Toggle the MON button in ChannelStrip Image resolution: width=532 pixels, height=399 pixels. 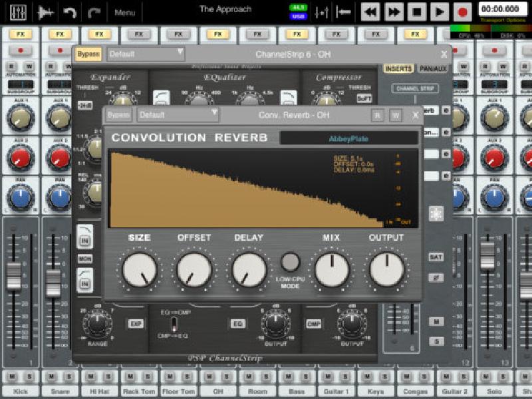click(x=85, y=259)
